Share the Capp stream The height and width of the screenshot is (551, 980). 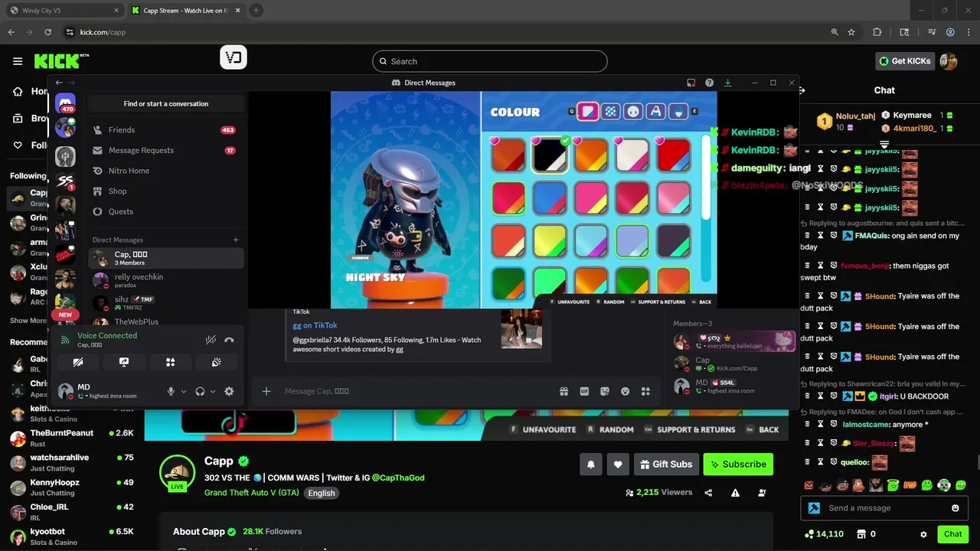[x=708, y=493]
